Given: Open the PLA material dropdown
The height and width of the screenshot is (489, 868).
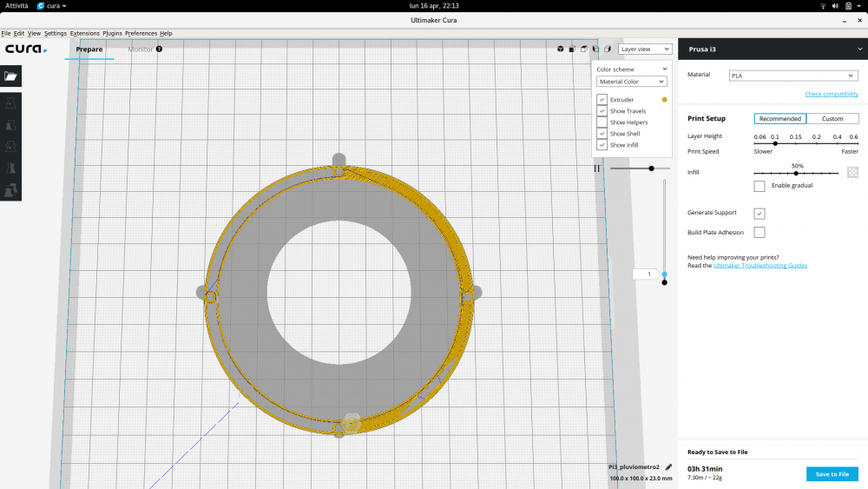Looking at the screenshot, I should coord(792,76).
